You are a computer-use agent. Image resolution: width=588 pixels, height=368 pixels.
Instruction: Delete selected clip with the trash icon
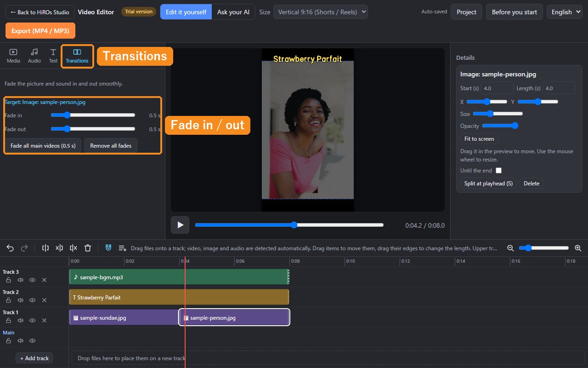click(x=88, y=248)
